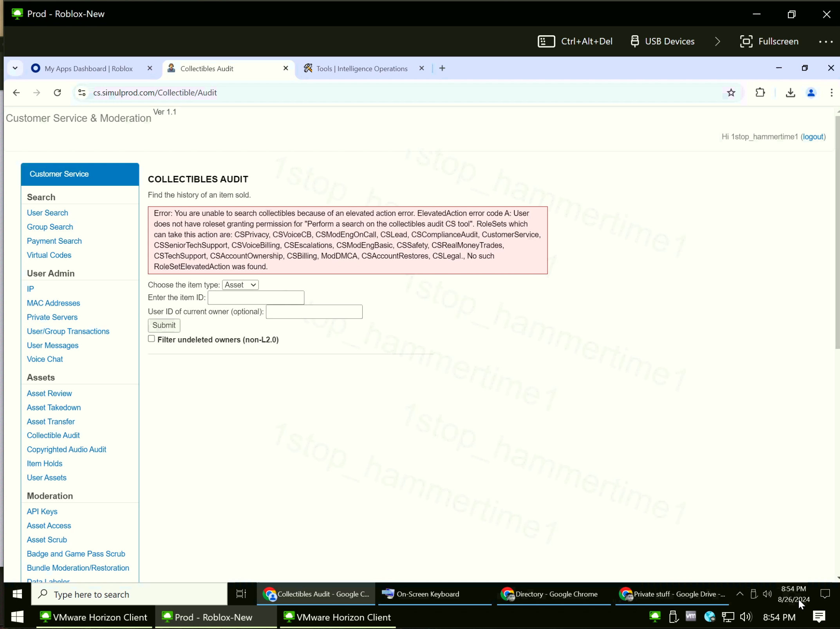
Task: Open Payment Search link
Action: [54, 241]
